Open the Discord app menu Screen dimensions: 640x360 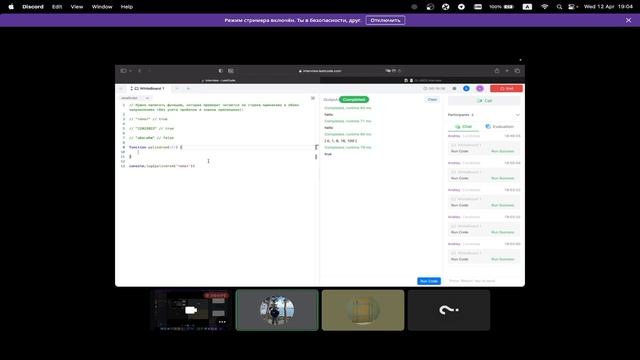pyautogui.click(x=33, y=7)
